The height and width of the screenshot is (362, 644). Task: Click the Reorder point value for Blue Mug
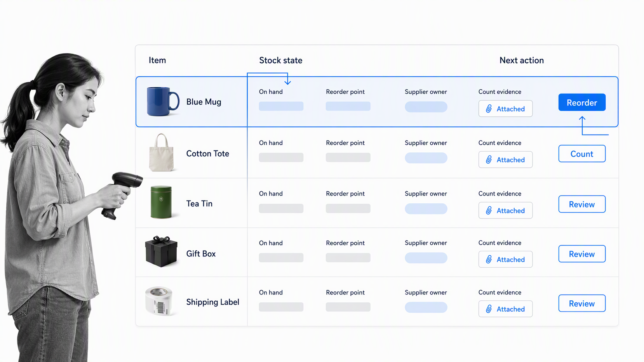348,106
